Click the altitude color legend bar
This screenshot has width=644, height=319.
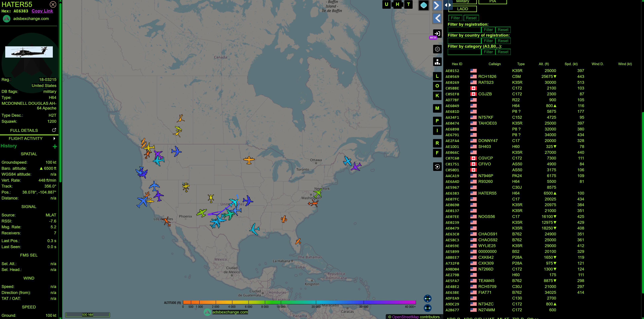click(299, 302)
